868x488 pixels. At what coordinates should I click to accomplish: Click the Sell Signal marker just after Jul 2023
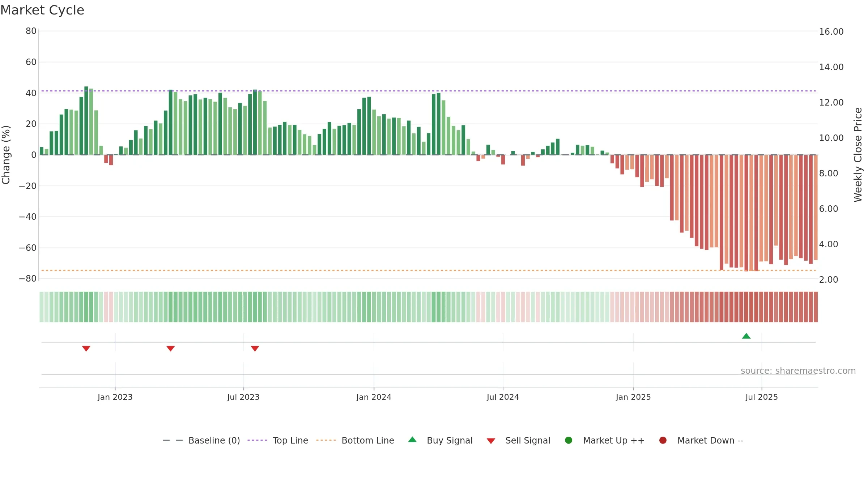click(255, 348)
